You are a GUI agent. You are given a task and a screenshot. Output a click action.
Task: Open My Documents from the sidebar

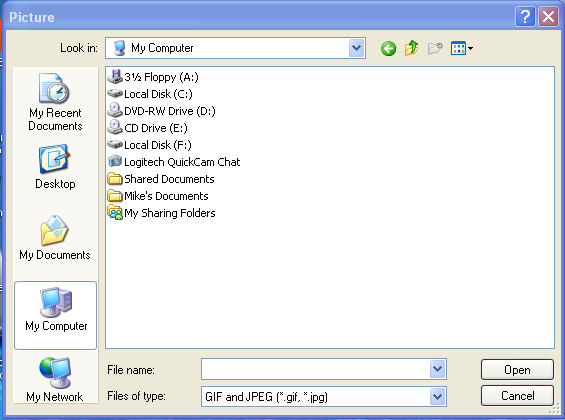pos(55,238)
